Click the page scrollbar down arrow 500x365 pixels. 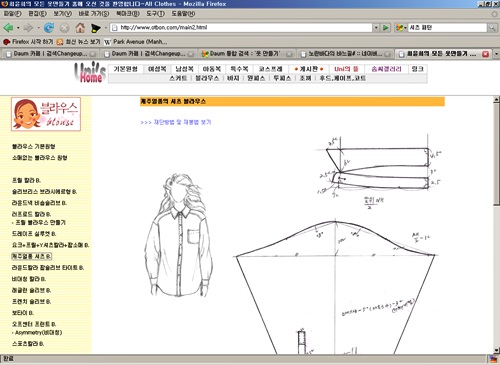tap(496, 350)
